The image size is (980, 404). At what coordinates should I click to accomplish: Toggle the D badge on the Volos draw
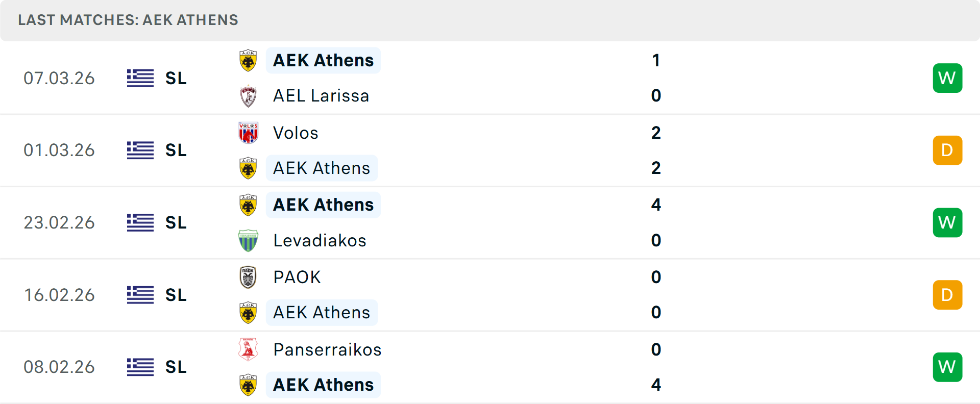(x=947, y=150)
